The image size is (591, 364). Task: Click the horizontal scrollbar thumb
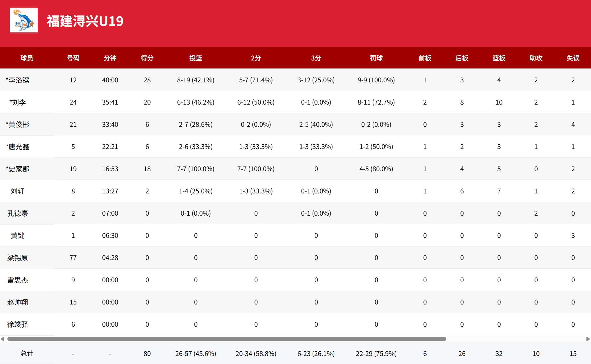[x=227, y=339]
